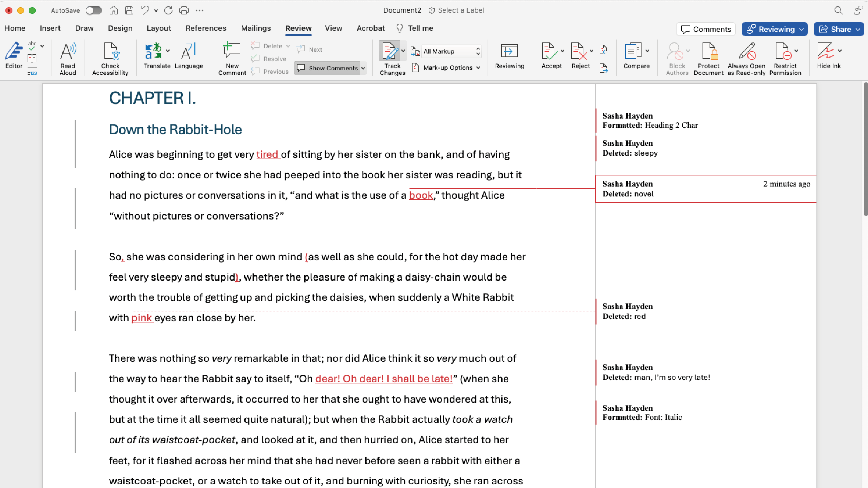This screenshot has width=868, height=488.
Task: Undo the last action
Action: click(x=145, y=10)
